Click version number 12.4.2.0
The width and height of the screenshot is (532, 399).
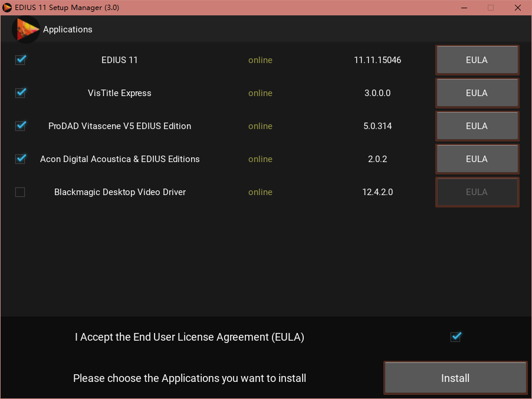coord(377,192)
